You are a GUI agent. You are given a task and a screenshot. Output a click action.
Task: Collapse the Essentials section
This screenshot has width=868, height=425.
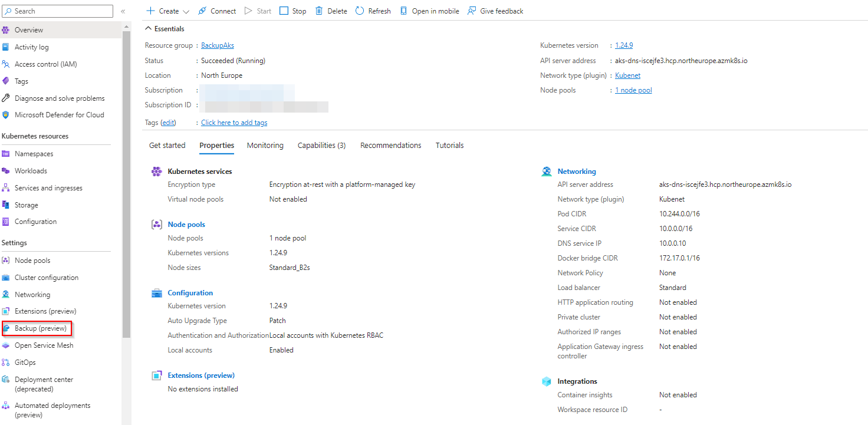[x=149, y=29]
